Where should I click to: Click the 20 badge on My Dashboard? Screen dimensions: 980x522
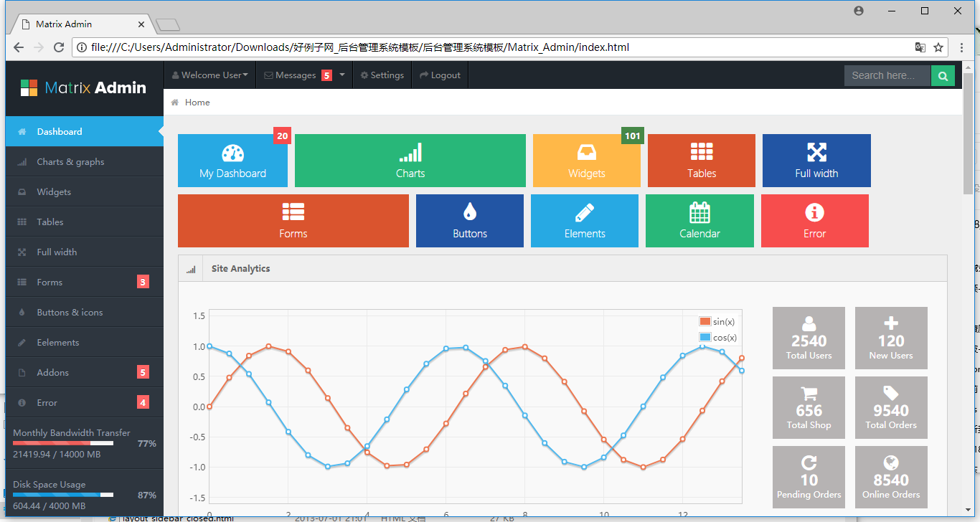pos(282,136)
